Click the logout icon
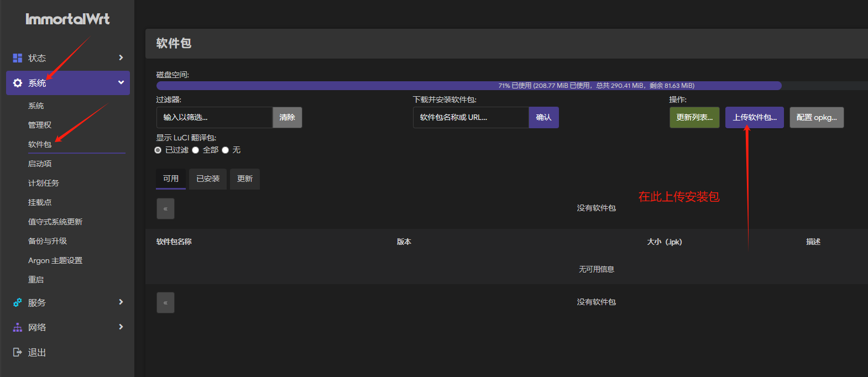 click(18, 352)
